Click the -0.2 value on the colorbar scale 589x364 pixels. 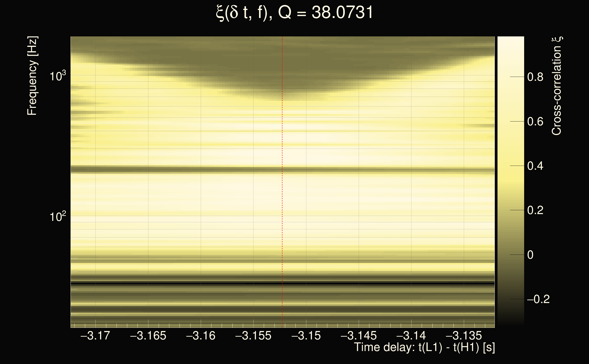[x=538, y=299]
